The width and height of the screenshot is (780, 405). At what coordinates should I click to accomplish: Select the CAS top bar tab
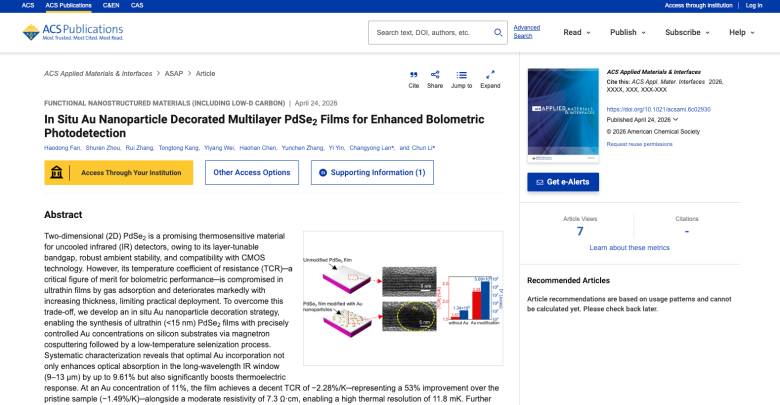pos(137,5)
